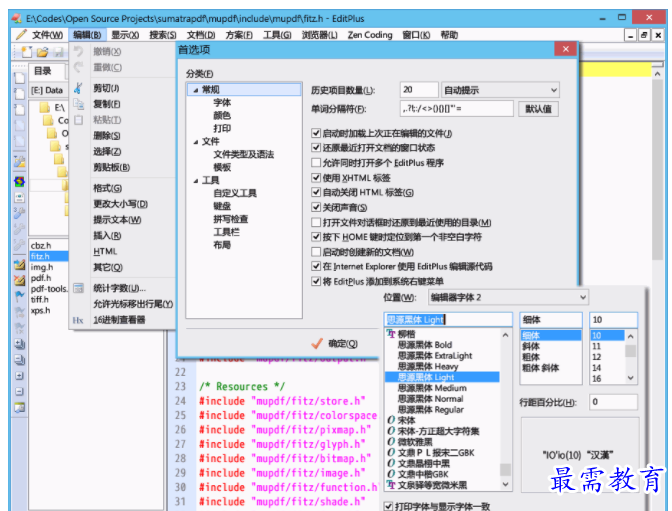Screen dimensions: 672x511
Task: Select pdf.h in file list
Action: pos(41,278)
